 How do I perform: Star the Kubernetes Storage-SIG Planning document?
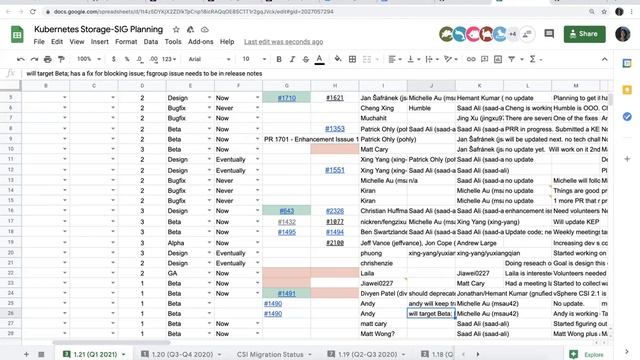(x=176, y=29)
